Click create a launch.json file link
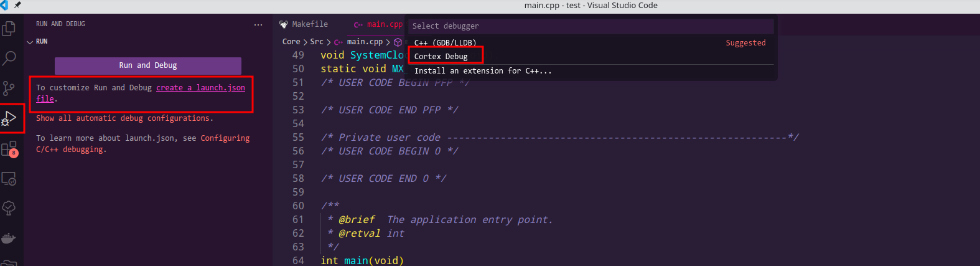The width and height of the screenshot is (980, 266). point(200,88)
